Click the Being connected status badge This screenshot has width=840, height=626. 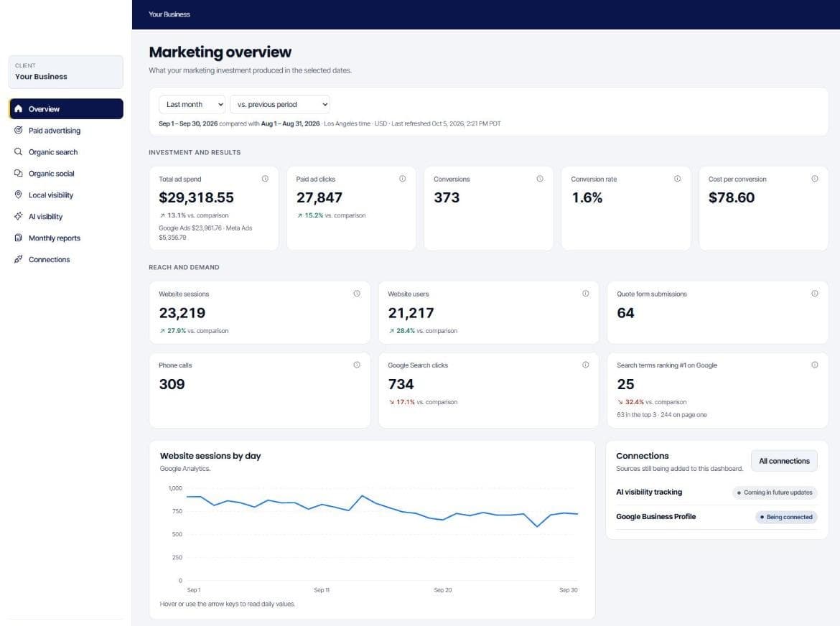(786, 517)
